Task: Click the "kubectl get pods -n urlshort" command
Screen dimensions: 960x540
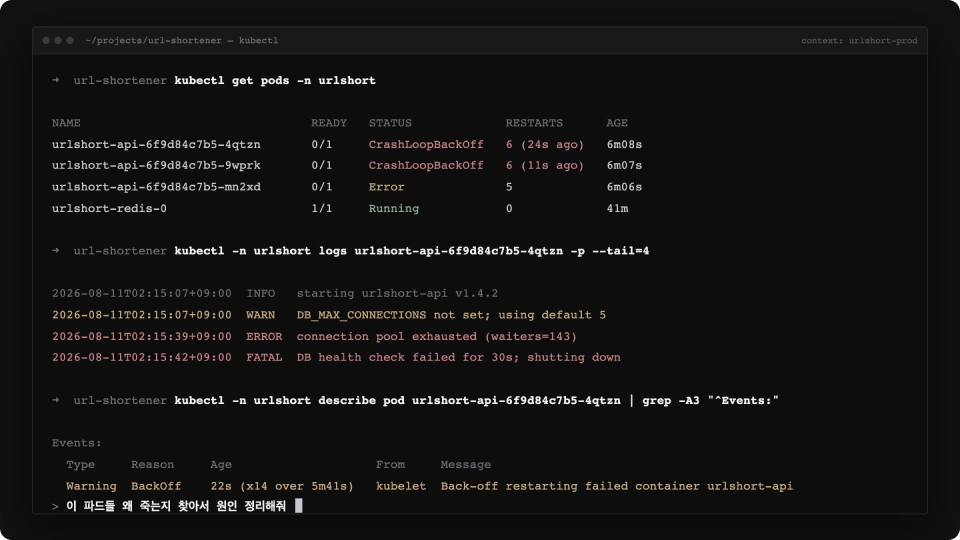Action: coord(275,80)
